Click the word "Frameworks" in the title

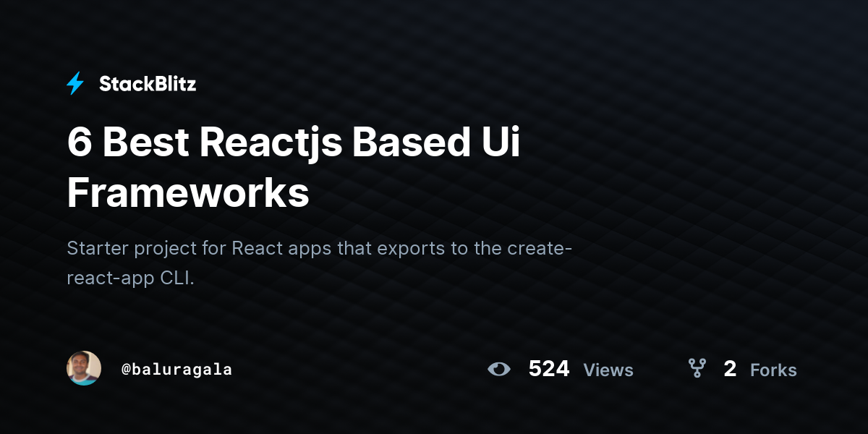click(x=188, y=193)
